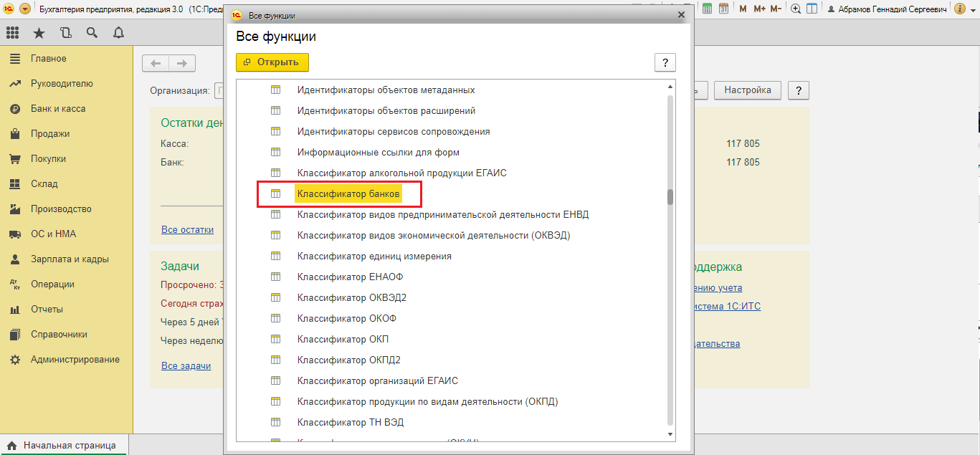Image resolution: width=980 pixels, height=455 pixels.
Task: Switch to Начальная страница tab
Action: click(x=63, y=445)
